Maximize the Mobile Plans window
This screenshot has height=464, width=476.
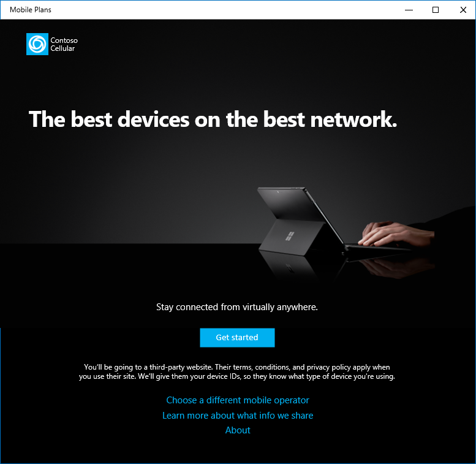pos(436,10)
